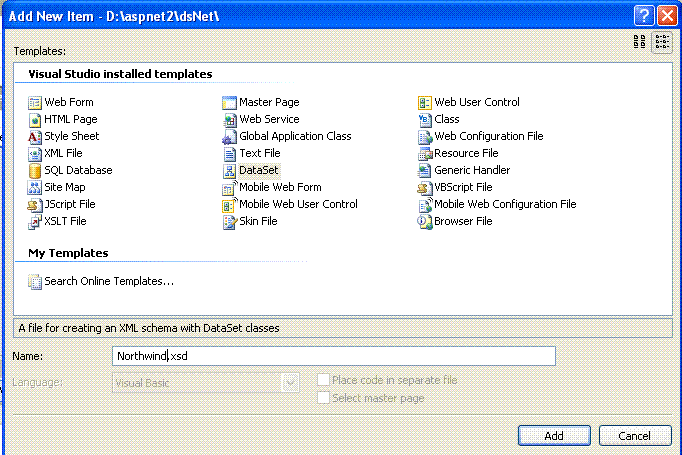682x455 pixels.
Task: Select the Web User Control icon
Action: coord(425,103)
